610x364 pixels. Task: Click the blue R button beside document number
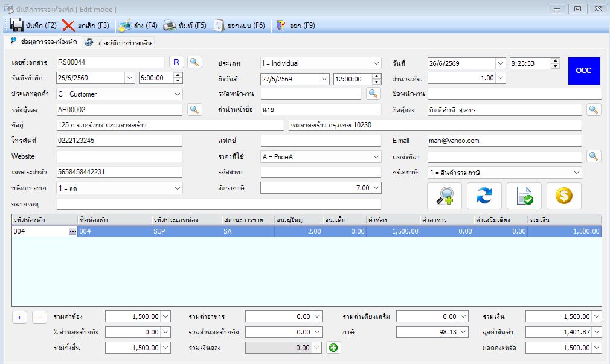tap(176, 62)
